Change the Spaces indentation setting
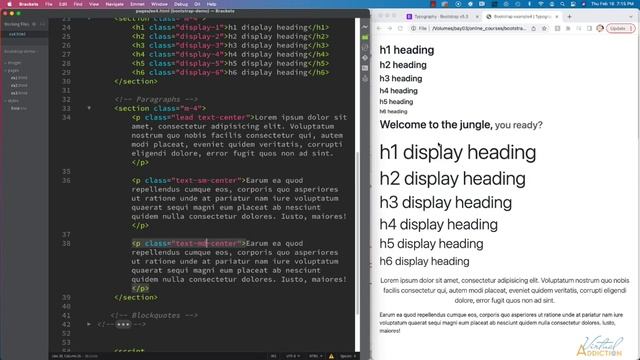640x360 pixels. [x=347, y=356]
